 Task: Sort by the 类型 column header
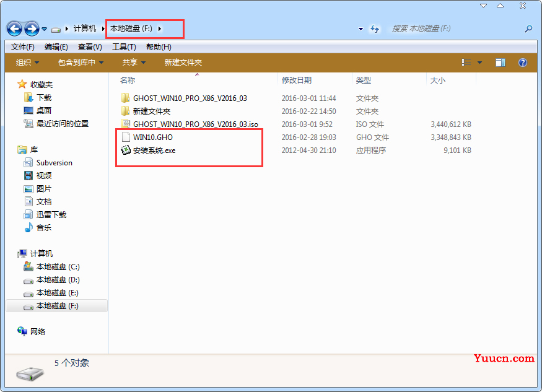point(364,81)
